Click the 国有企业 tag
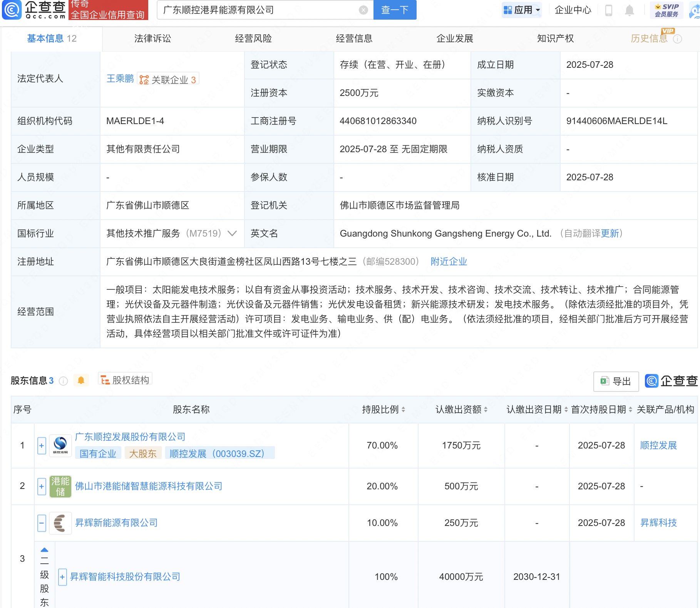Image resolution: width=700 pixels, height=608 pixels. (x=98, y=453)
